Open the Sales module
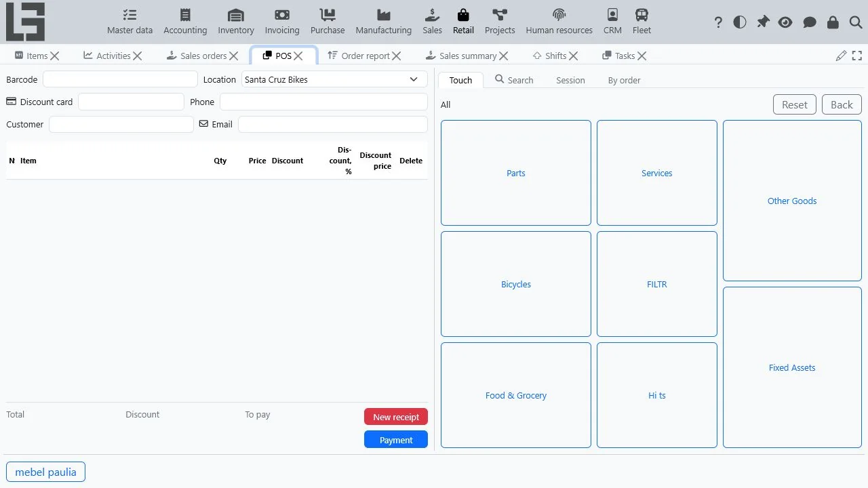This screenshot has height=488, width=868. tap(432, 22)
